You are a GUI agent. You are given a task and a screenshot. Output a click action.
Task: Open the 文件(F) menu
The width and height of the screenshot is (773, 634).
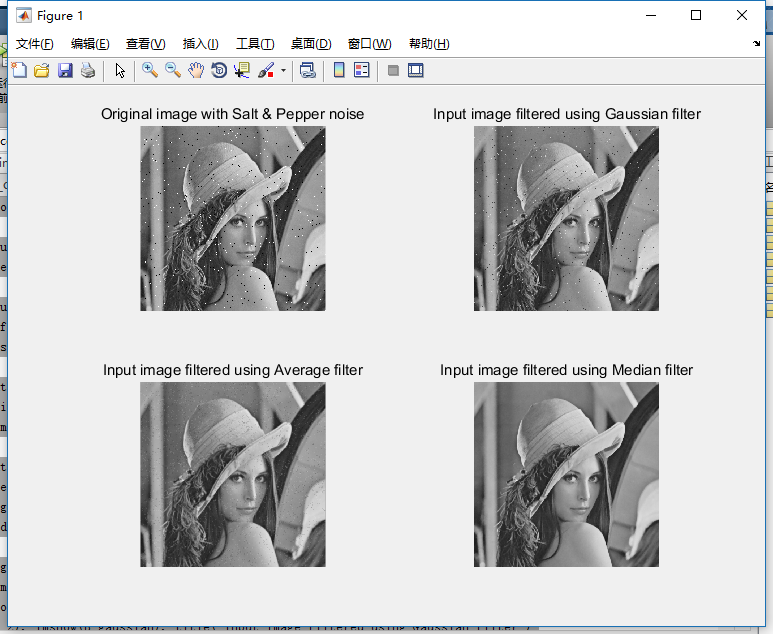point(35,44)
